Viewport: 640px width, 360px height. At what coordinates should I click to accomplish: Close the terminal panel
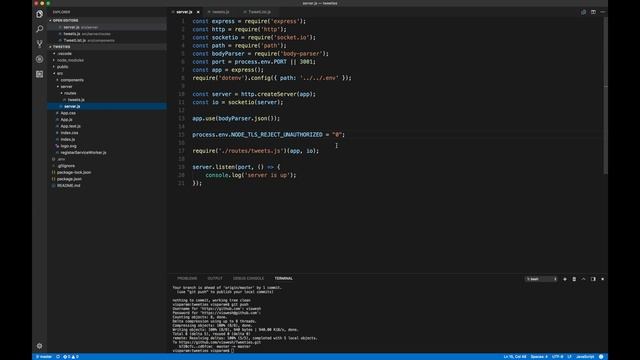[602, 279]
